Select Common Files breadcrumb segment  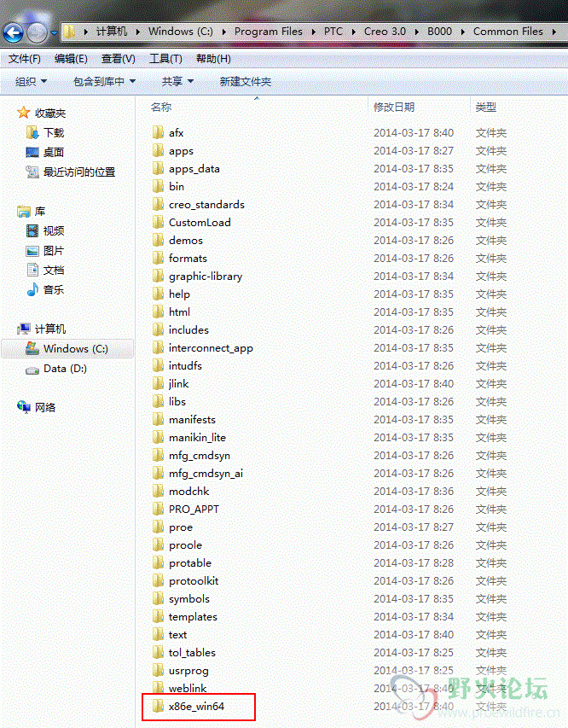point(507,31)
